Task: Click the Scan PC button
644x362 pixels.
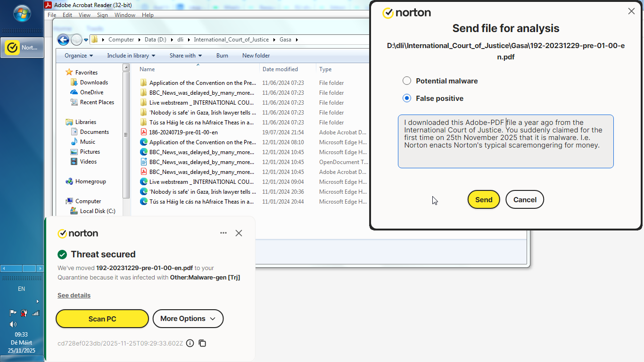Action: tap(102, 319)
